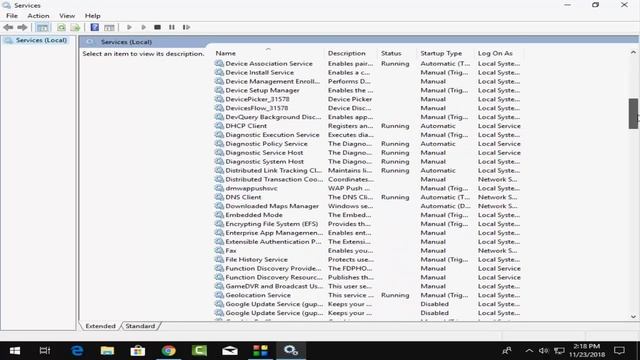Select the dmwappushsvc service
This screenshot has height=360, width=640.
coord(367,188)
